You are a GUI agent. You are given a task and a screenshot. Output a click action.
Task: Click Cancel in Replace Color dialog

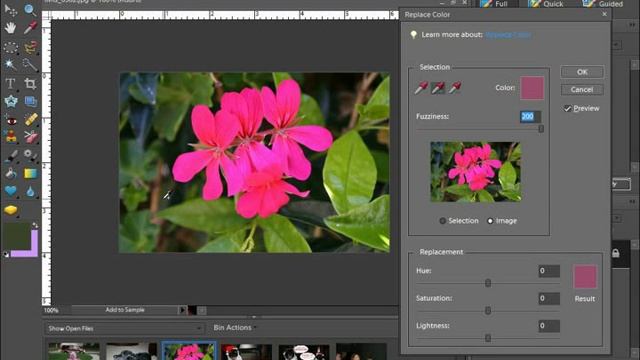582,89
